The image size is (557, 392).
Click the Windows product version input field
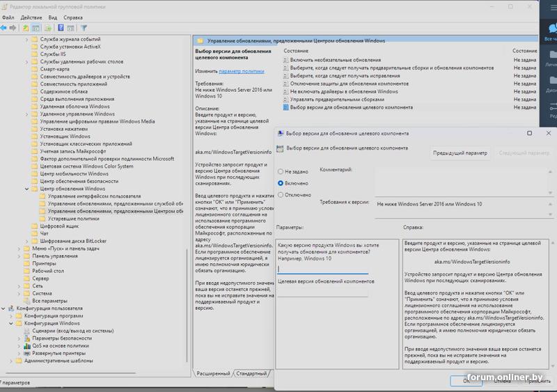click(x=322, y=269)
